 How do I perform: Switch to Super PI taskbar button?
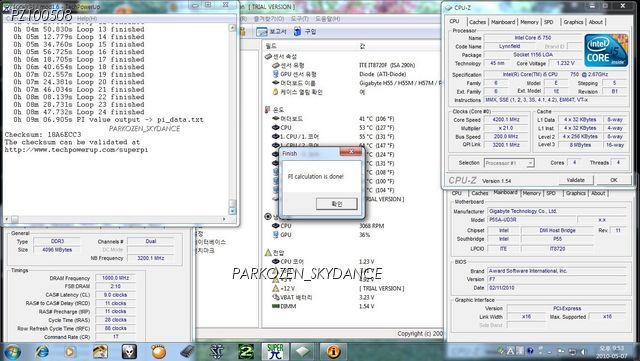(275, 352)
